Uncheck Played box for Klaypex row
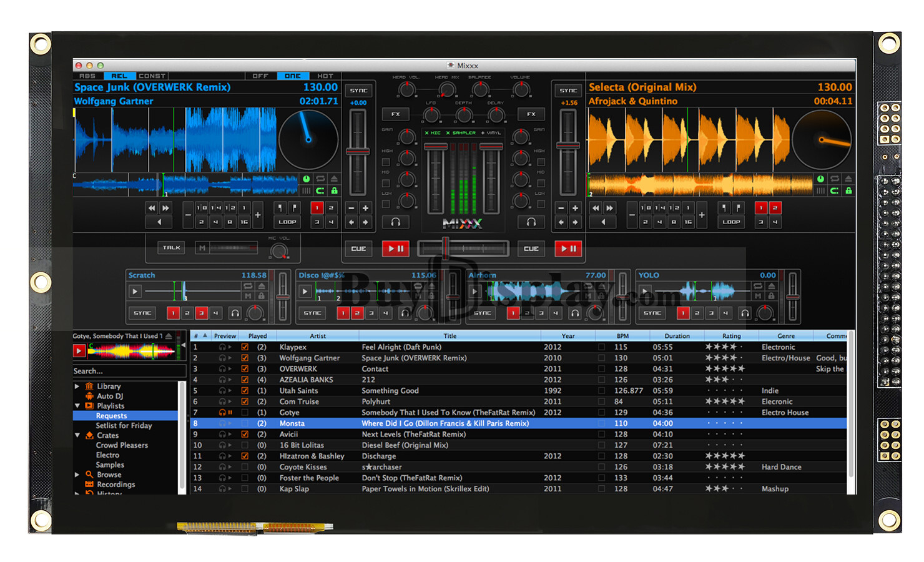The height and width of the screenshot is (562, 924). (x=245, y=347)
